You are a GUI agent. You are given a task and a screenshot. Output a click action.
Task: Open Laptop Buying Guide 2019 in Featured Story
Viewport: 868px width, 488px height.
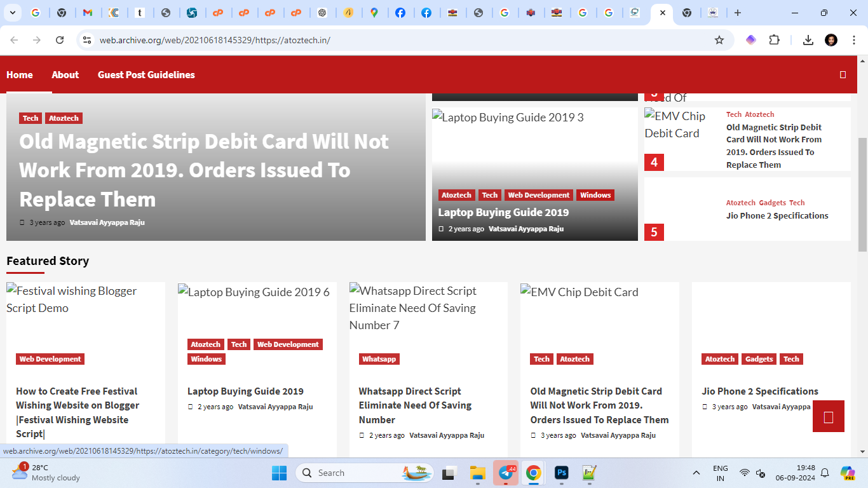point(245,391)
